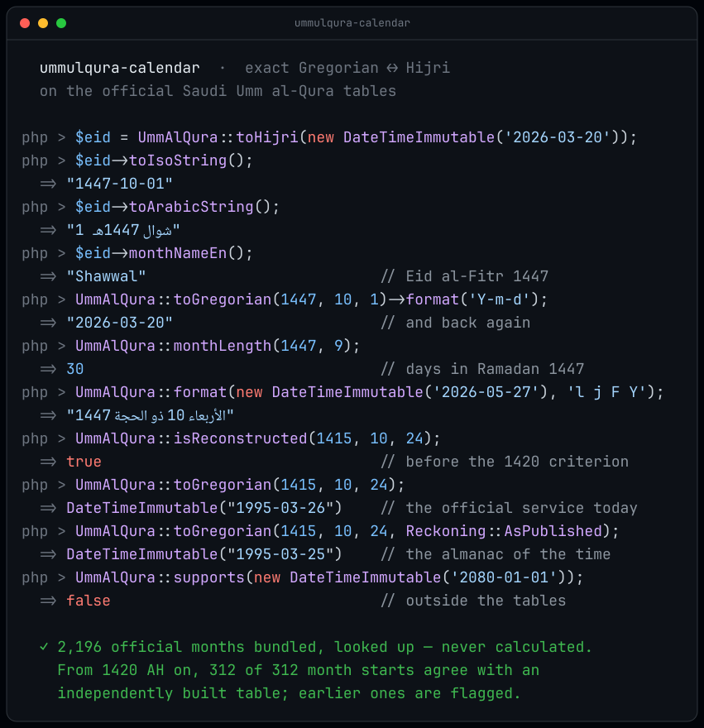Click the green checkmark before "2,196 official months"

44,647
